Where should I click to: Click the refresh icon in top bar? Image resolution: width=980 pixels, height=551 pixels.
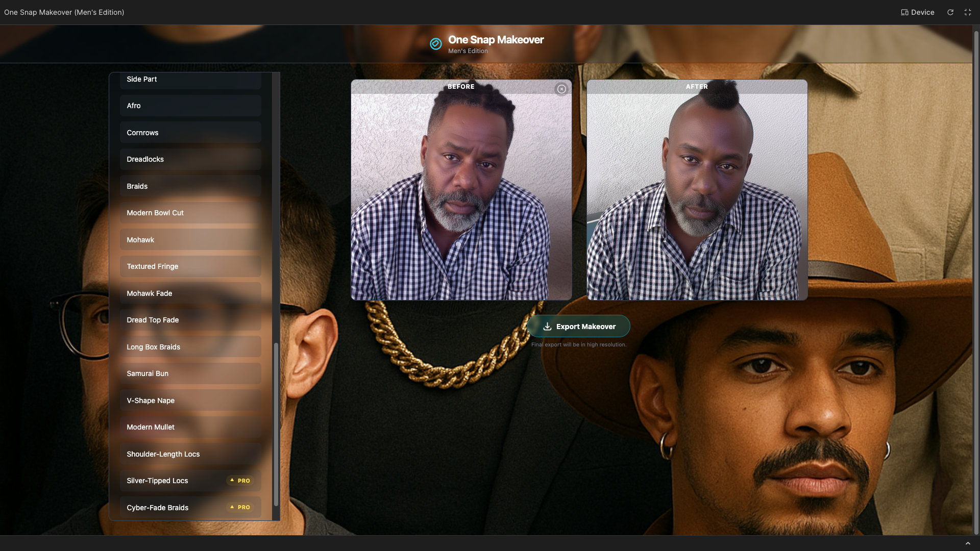[950, 12]
